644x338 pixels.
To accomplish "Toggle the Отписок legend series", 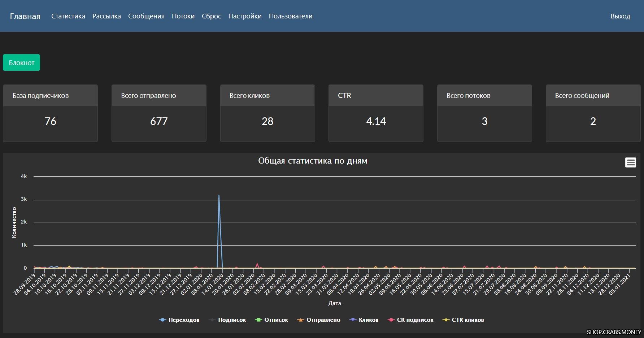I will pos(271,320).
